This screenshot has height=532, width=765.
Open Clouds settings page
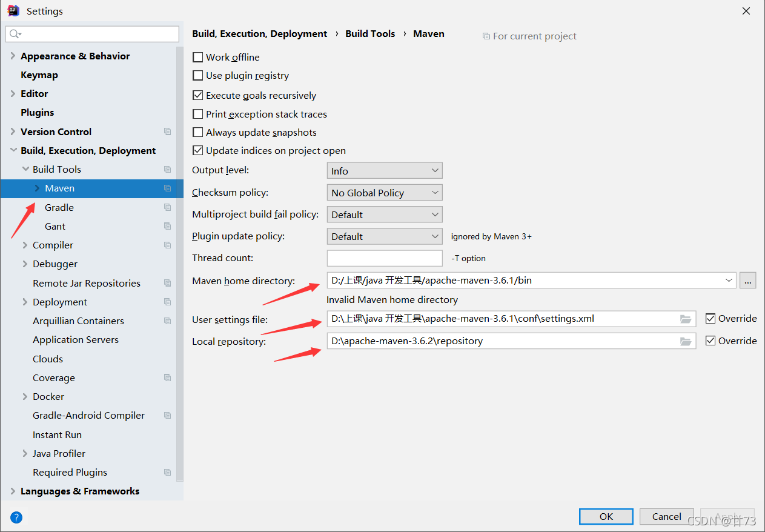(48, 359)
